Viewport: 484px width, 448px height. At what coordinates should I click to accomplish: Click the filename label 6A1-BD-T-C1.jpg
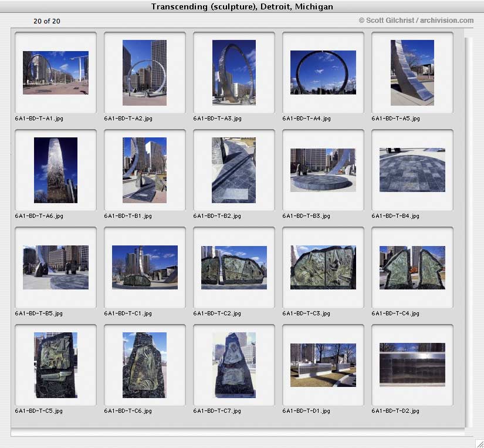pyautogui.click(x=128, y=314)
